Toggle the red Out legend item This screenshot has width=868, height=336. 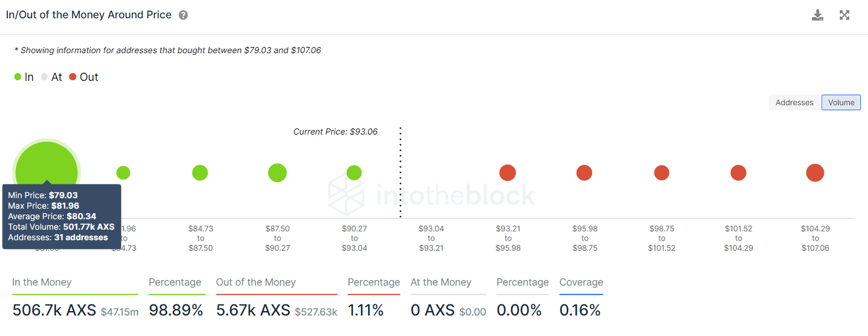point(84,77)
